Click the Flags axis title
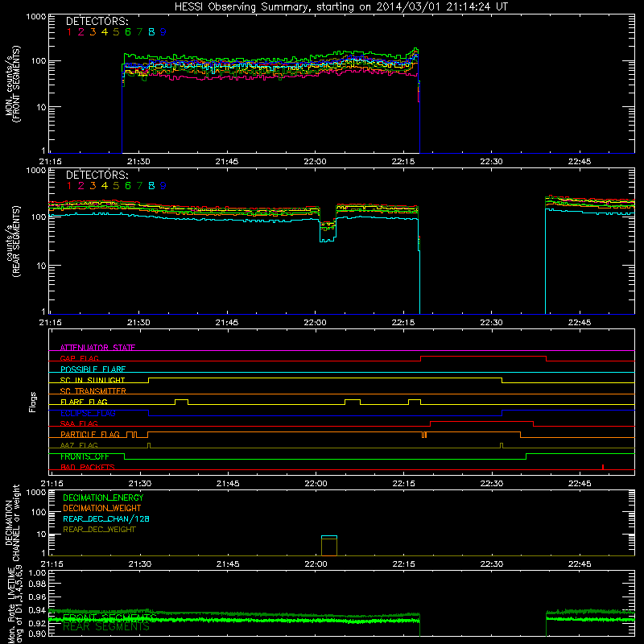This screenshot has height=644, width=644. point(33,402)
